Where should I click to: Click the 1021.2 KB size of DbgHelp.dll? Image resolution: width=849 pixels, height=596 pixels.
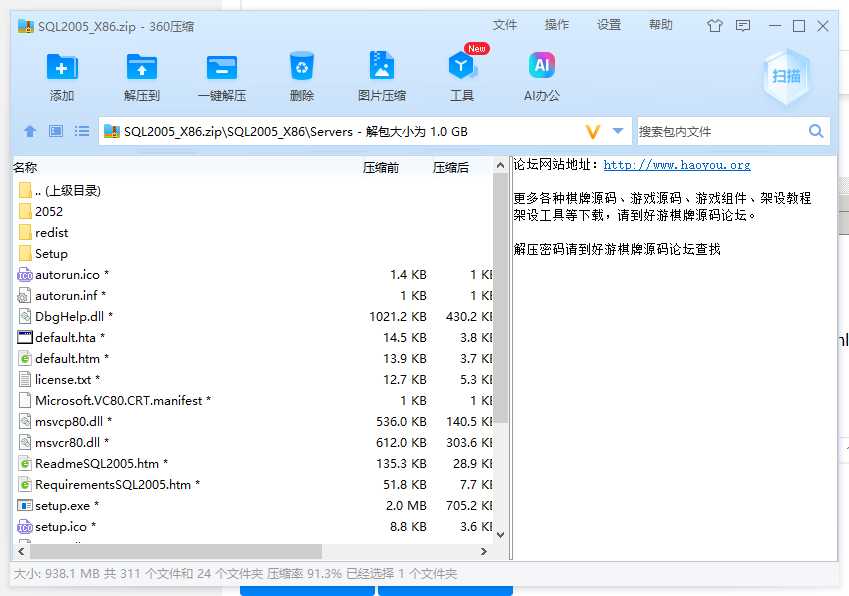(398, 317)
